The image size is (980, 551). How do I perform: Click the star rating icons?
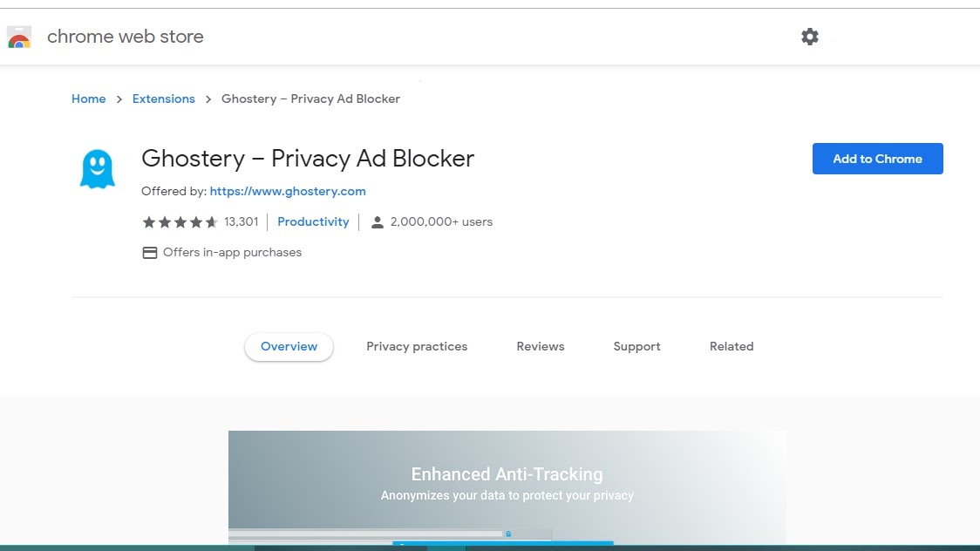(180, 221)
